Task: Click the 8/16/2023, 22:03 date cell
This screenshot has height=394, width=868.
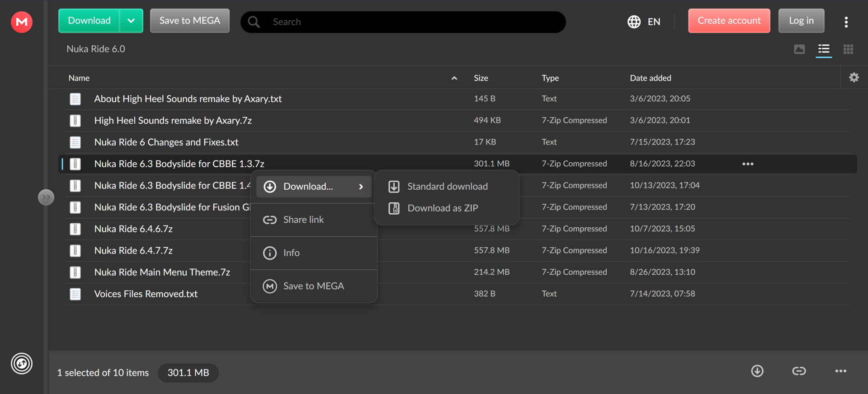Action: coord(662,164)
